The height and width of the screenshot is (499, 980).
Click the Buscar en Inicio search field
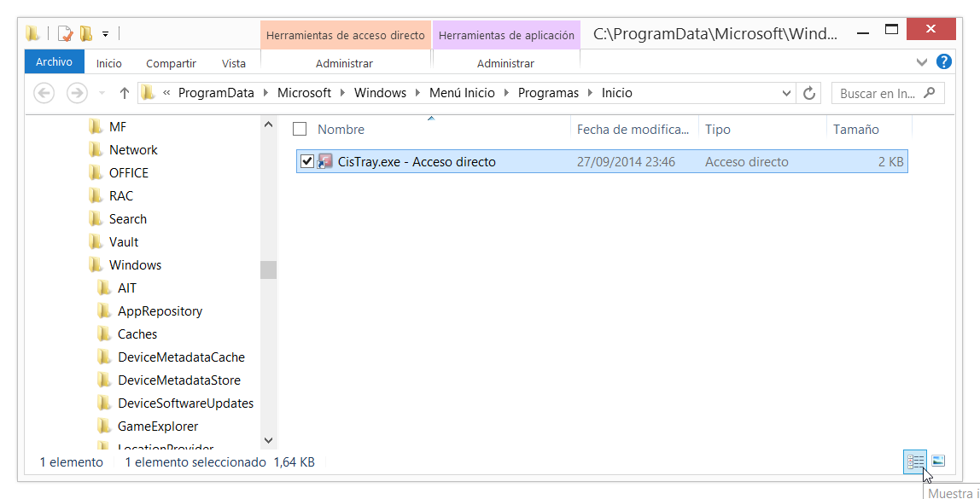click(x=888, y=93)
